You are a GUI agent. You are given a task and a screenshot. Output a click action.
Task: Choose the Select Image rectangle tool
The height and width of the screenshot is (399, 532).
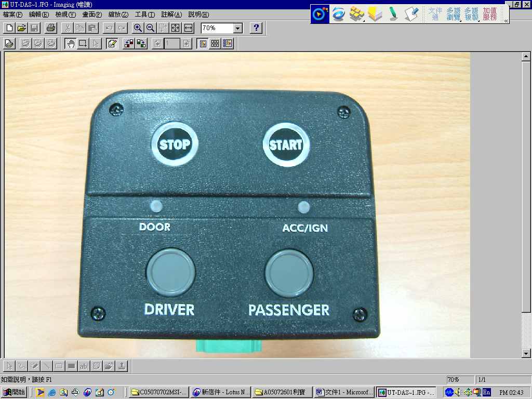(83, 44)
